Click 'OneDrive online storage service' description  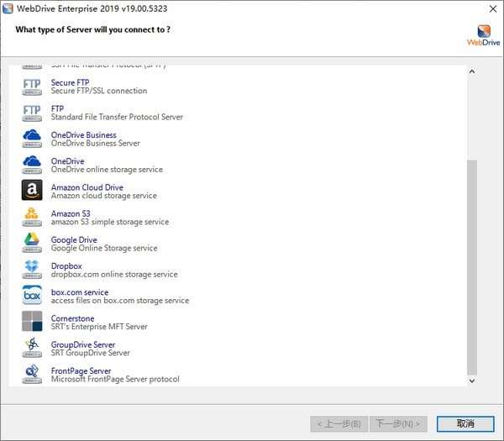tap(107, 170)
